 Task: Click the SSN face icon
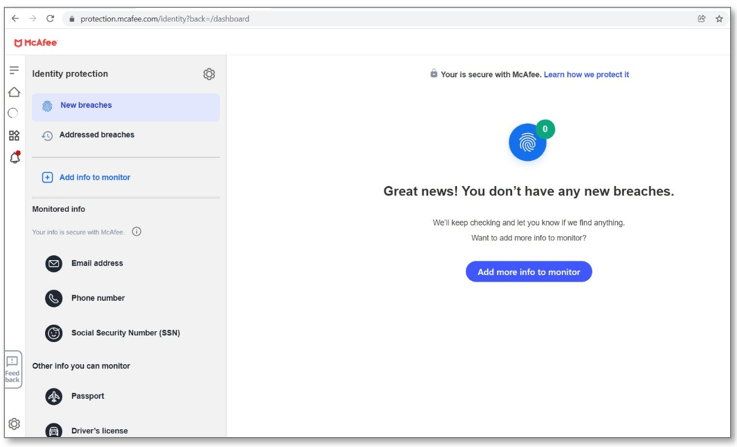pos(54,333)
